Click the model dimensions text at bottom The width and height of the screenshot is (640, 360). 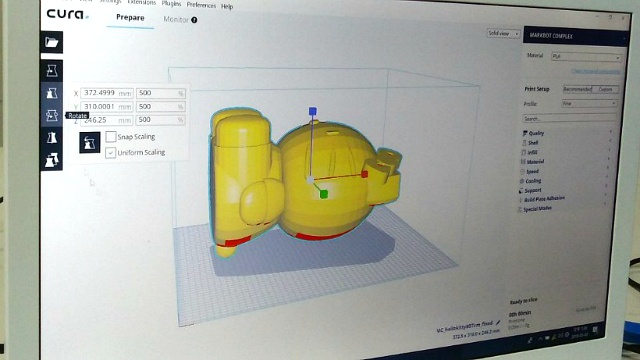tap(476, 335)
